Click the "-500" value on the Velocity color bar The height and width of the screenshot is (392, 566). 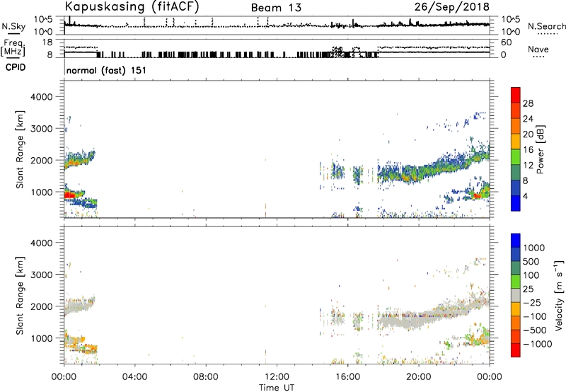(535, 330)
